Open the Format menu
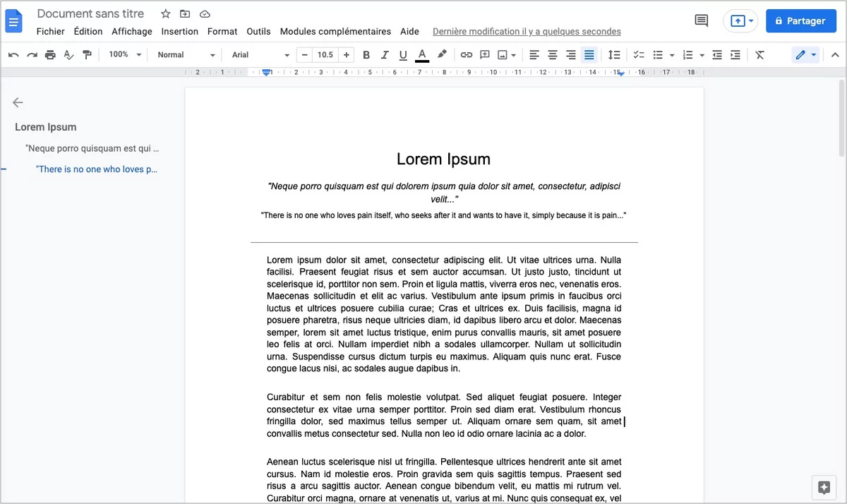 [222, 31]
